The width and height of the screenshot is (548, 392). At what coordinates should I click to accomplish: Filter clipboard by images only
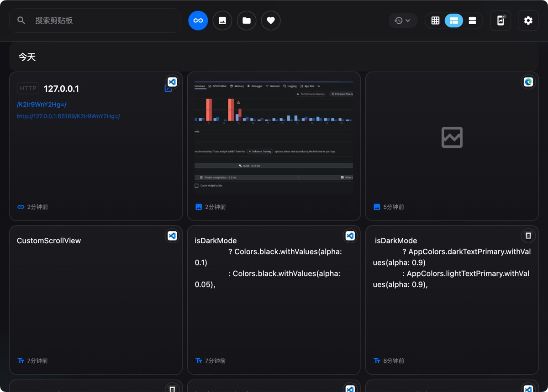pos(222,21)
